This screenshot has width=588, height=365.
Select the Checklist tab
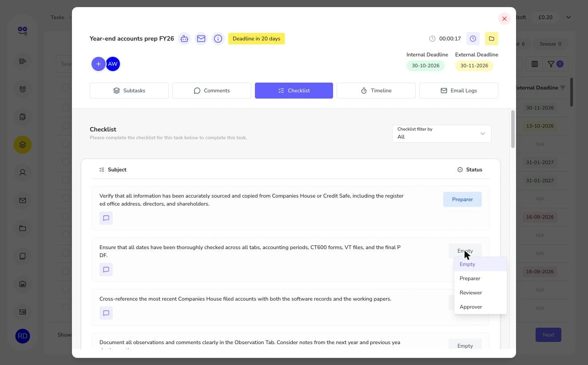click(294, 91)
